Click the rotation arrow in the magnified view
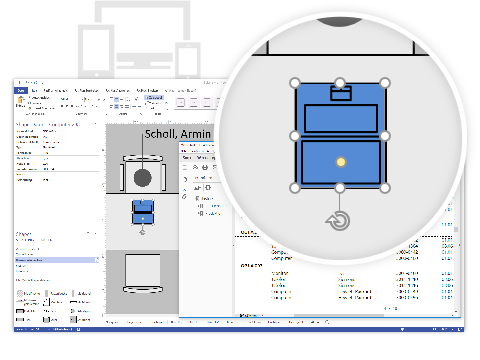 338,221
